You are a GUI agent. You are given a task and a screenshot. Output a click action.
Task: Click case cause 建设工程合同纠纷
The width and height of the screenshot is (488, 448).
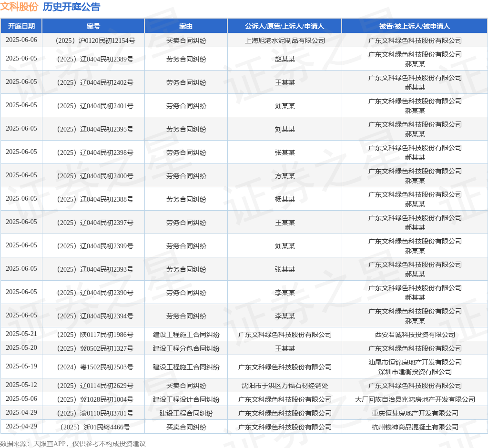pyautogui.click(x=186, y=413)
